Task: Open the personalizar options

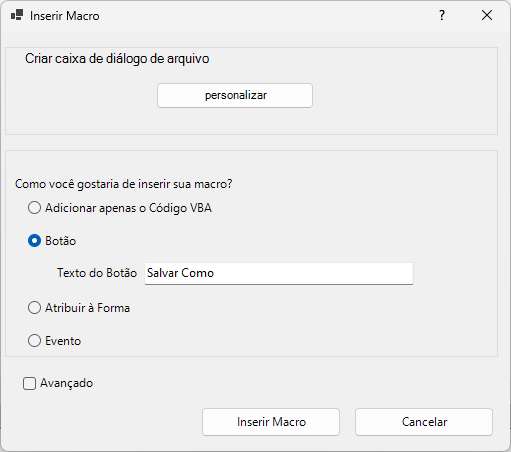Action: [x=235, y=96]
